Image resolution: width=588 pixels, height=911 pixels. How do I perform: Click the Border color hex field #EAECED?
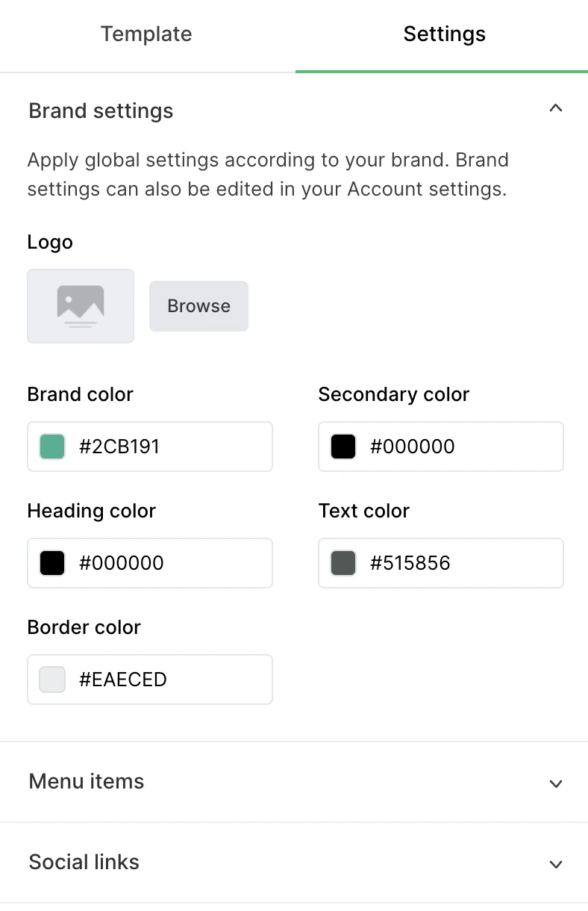click(x=170, y=680)
